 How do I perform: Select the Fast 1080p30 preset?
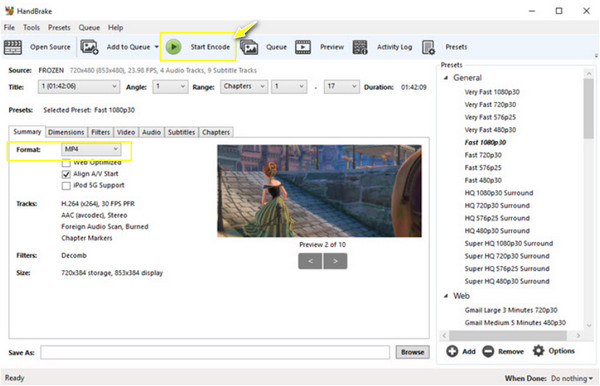[485, 142]
